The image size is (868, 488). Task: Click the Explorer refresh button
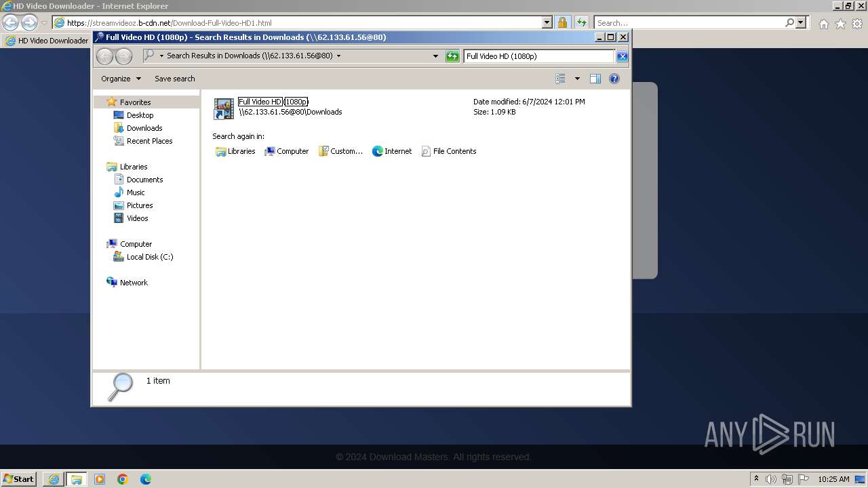pyautogui.click(x=452, y=56)
